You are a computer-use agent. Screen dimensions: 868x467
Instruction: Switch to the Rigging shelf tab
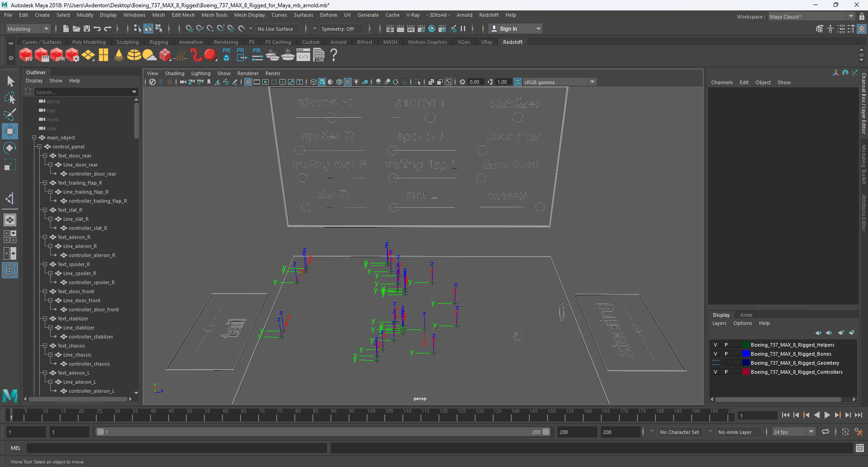pyautogui.click(x=159, y=42)
